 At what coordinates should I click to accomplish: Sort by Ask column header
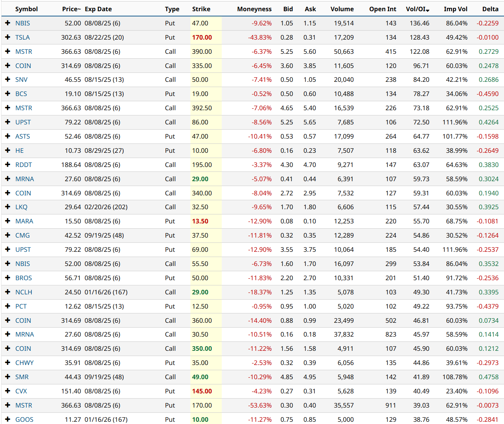click(310, 9)
